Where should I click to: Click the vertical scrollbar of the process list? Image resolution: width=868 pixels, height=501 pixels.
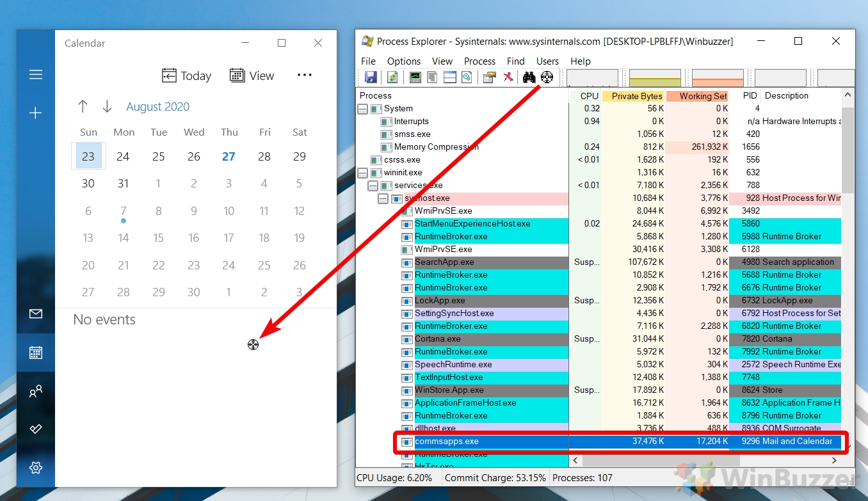click(x=848, y=150)
